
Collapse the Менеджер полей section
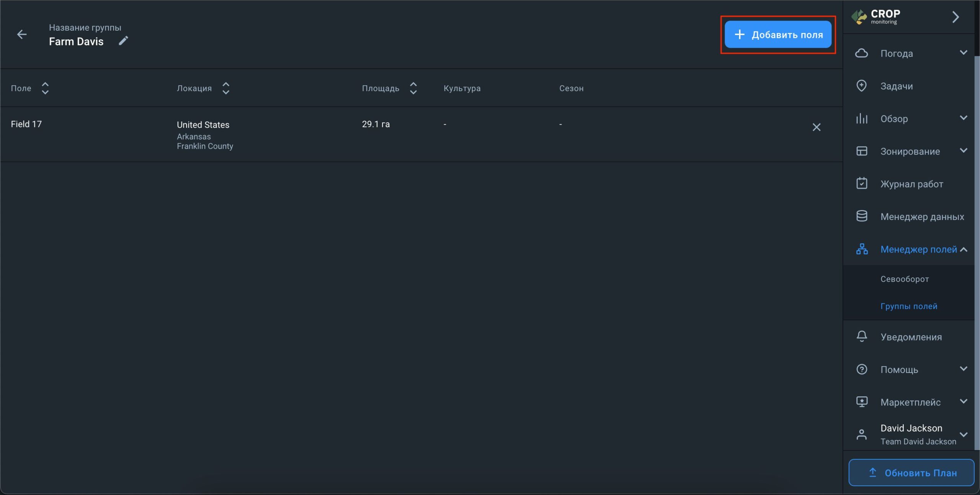(x=963, y=249)
